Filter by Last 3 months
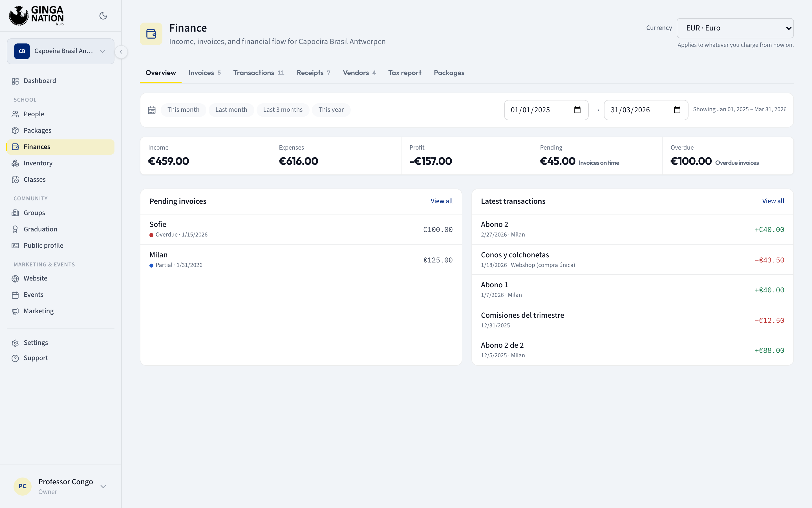This screenshot has width=812, height=508. (283, 110)
